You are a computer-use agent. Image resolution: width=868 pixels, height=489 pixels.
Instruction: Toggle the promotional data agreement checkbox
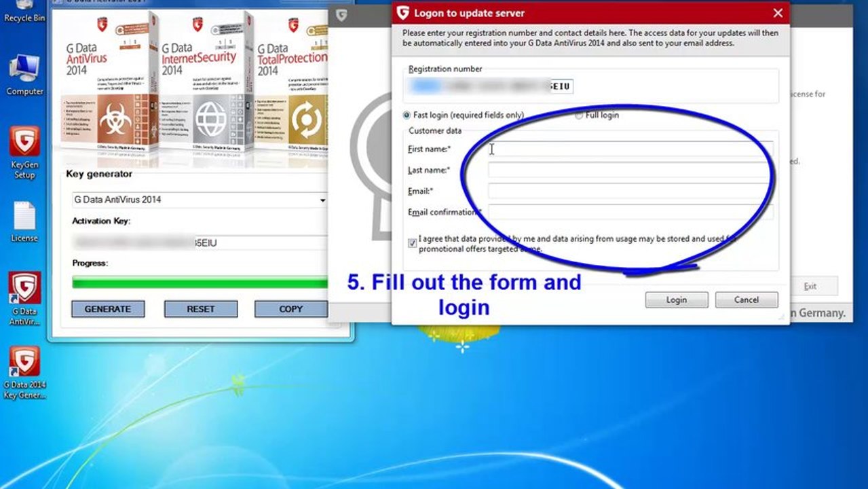[412, 243]
